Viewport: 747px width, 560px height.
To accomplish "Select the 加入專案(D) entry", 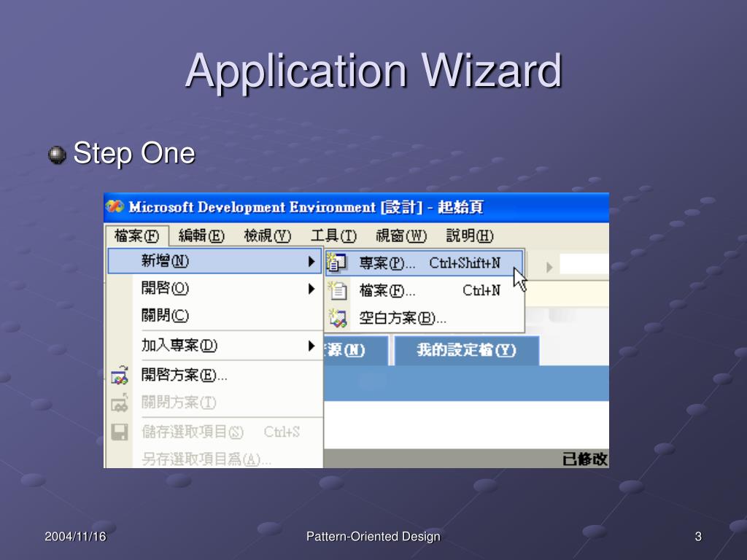I will tap(215, 346).
